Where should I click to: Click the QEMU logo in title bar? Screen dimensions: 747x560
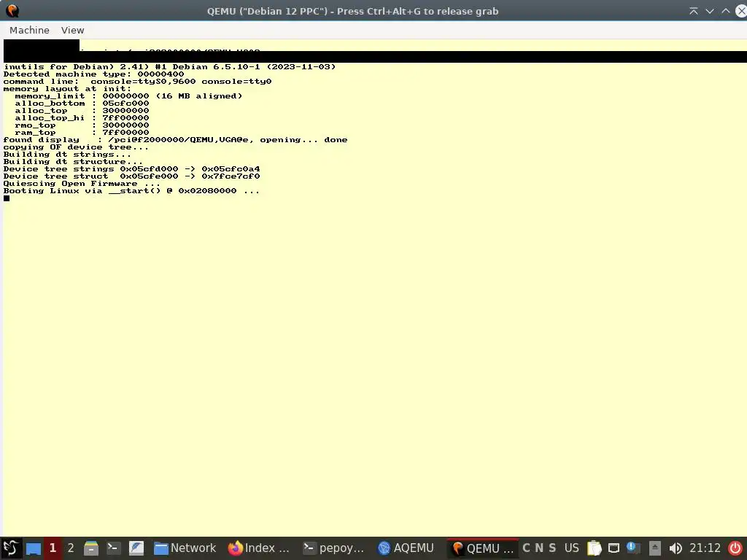click(12, 11)
